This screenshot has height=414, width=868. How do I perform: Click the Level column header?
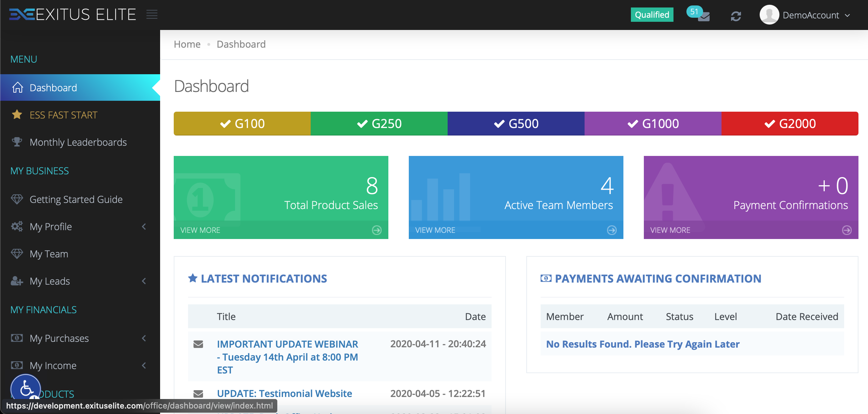pos(726,317)
